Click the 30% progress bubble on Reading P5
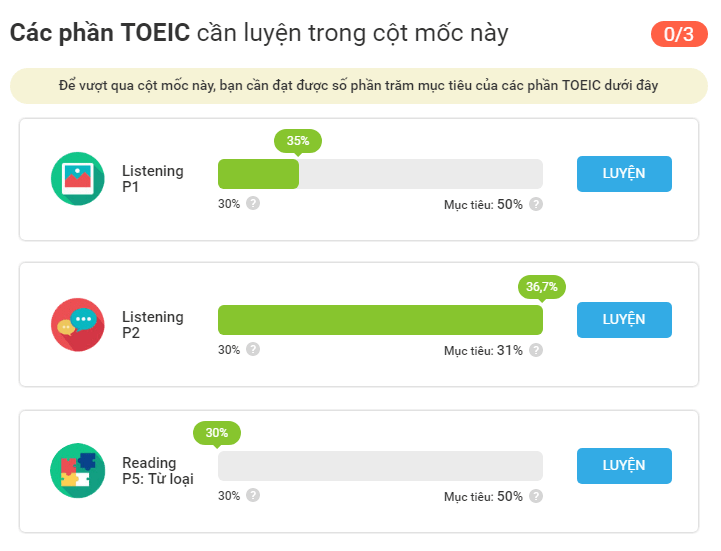 point(217,433)
